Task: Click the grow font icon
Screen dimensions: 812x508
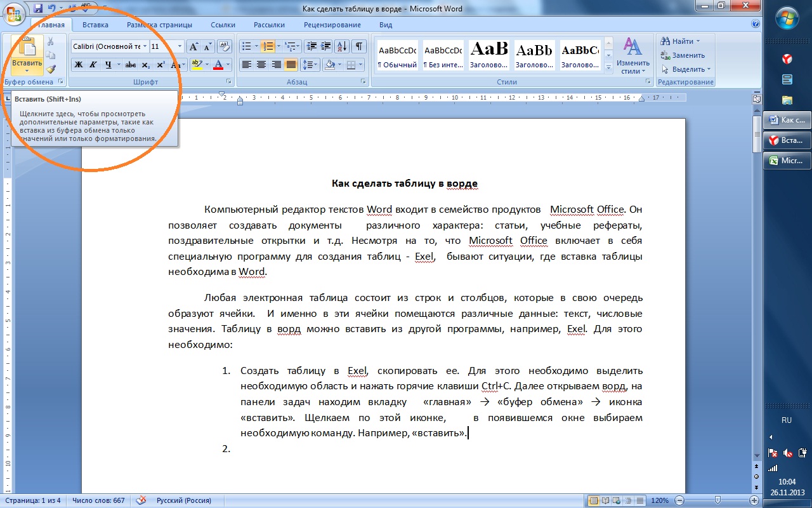Action: click(x=194, y=46)
